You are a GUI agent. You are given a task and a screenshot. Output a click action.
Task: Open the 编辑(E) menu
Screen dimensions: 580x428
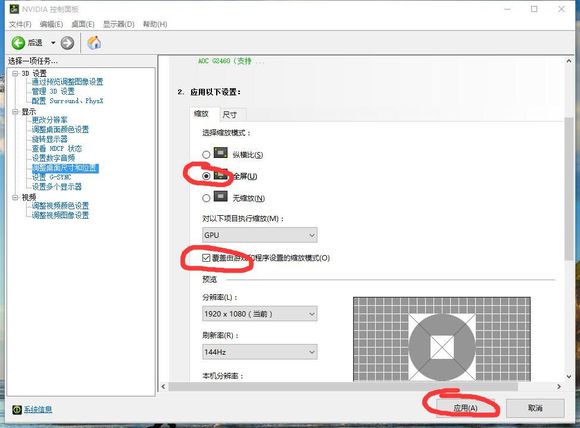pos(51,24)
